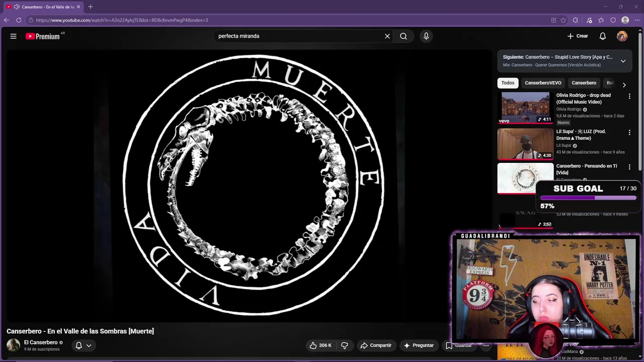Open Olivia Rodrigo drop dead video thumbnail
This screenshot has height=362, width=644.
coord(525,108)
